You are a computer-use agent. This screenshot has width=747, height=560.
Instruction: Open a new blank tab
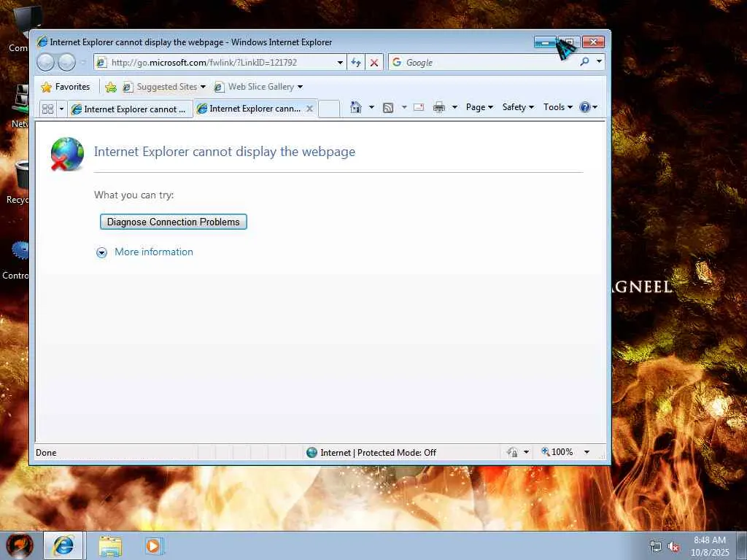(x=329, y=109)
